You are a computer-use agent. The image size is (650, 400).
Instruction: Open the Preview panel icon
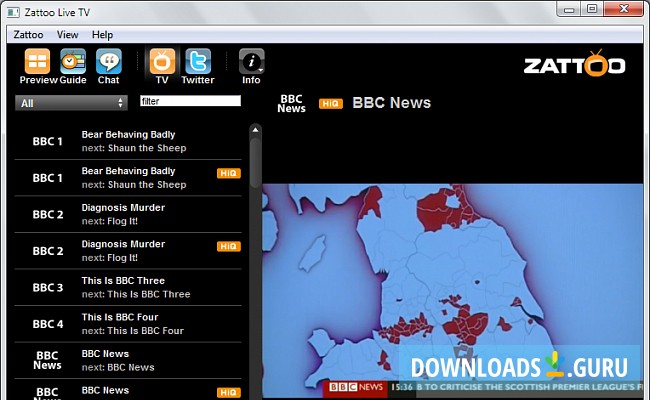38,63
